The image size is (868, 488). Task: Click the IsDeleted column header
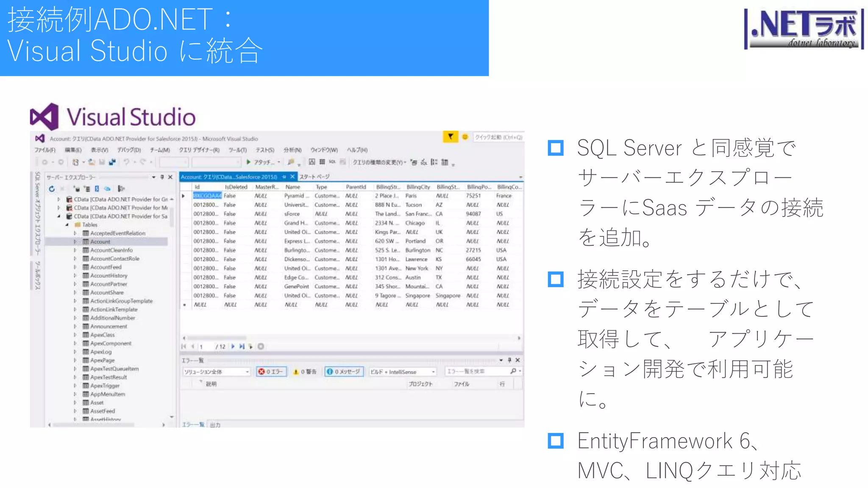click(x=236, y=187)
